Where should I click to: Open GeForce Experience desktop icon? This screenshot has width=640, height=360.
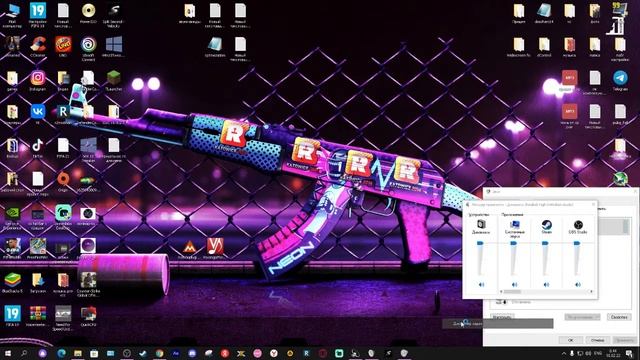pyautogui.click(x=12, y=218)
